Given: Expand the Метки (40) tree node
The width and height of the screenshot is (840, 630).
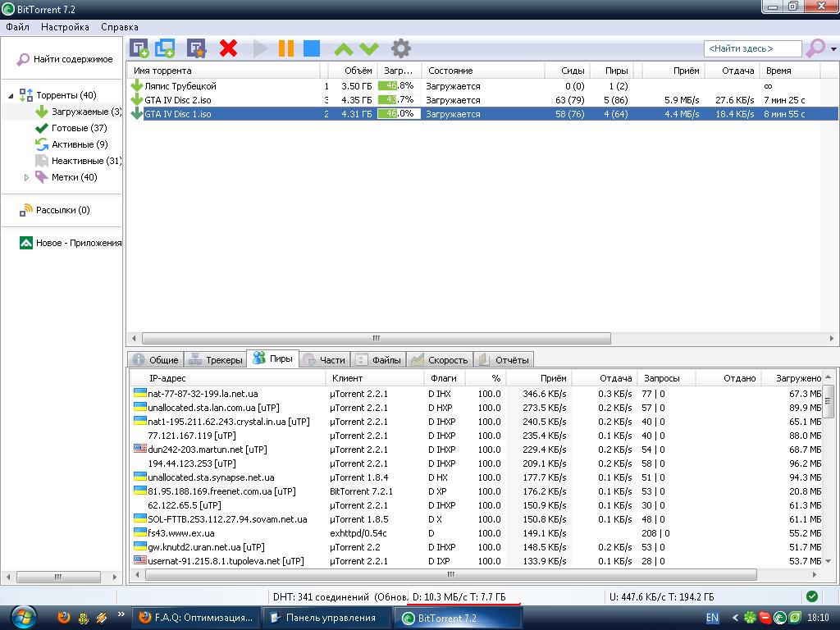Looking at the screenshot, I should (27, 177).
